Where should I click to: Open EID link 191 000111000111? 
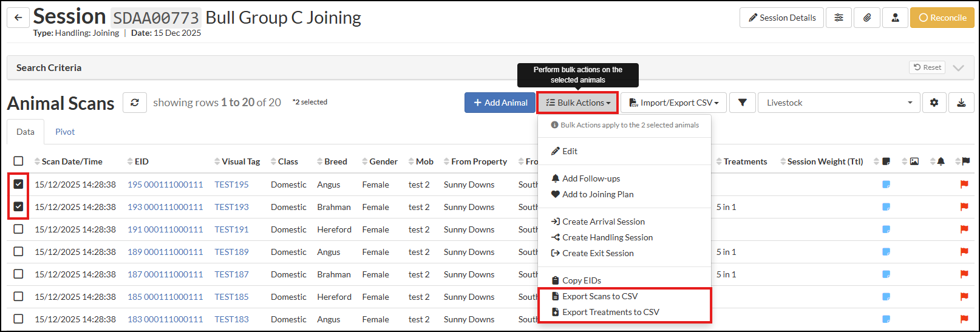(165, 229)
